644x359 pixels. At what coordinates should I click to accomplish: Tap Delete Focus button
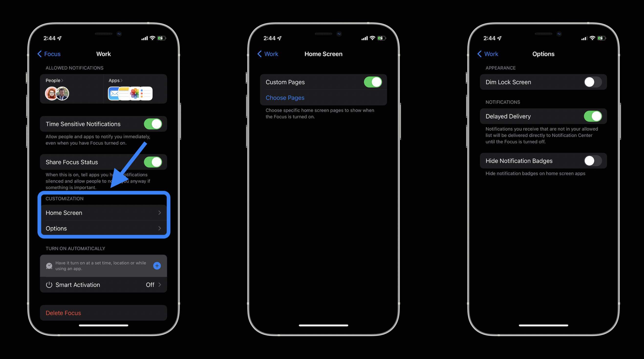coord(103,313)
